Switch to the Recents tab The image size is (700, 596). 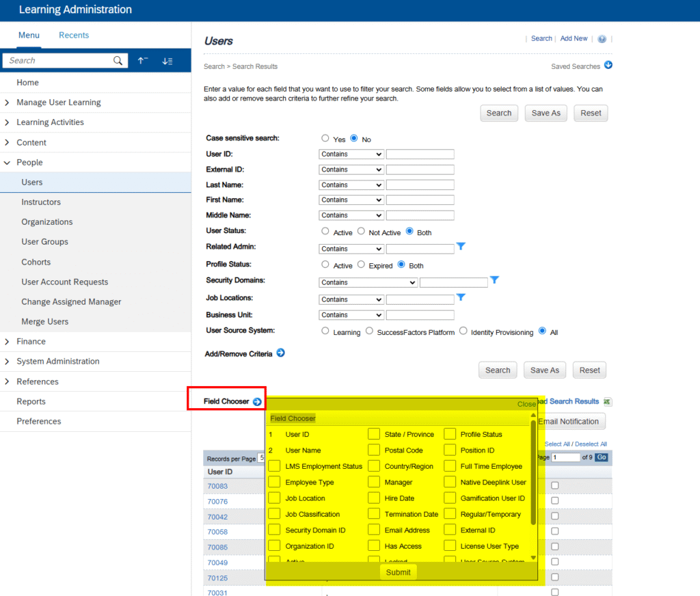(73, 36)
